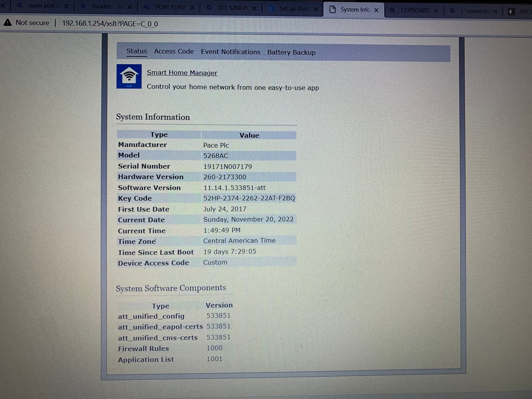Click the Smart Home Manager app icon
Image resolution: width=532 pixels, height=399 pixels.
129,76
